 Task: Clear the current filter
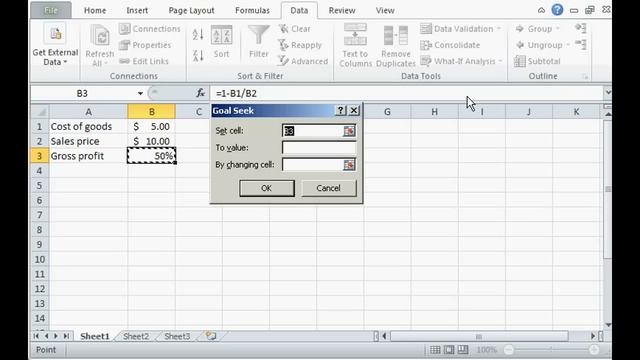pyautogui.click(x=295, y=29)
